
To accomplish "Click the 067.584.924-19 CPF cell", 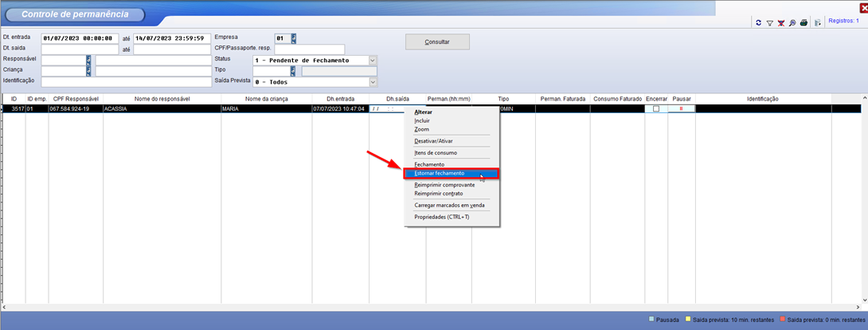I will click(76, 109).
